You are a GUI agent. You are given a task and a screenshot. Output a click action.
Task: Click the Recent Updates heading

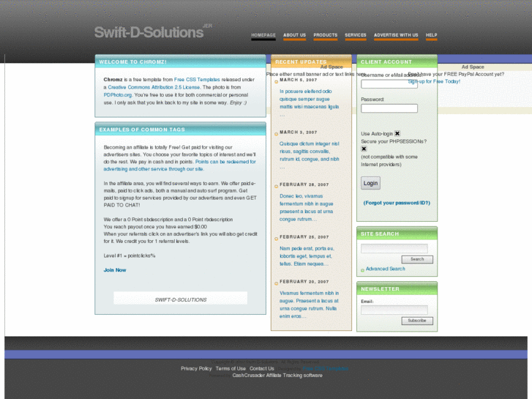[x=301, y=61]
